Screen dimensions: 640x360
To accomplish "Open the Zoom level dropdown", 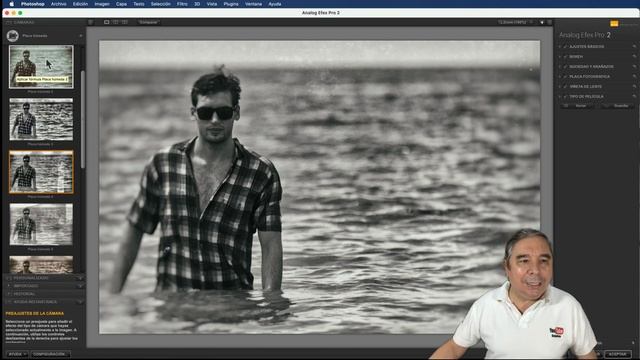I will (x=515, y=22).
